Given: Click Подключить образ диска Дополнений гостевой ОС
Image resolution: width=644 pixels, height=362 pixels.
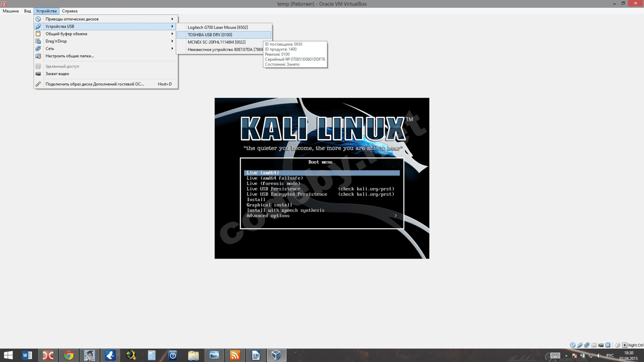Looking at the screenshot, I should [x=106, y=84].
